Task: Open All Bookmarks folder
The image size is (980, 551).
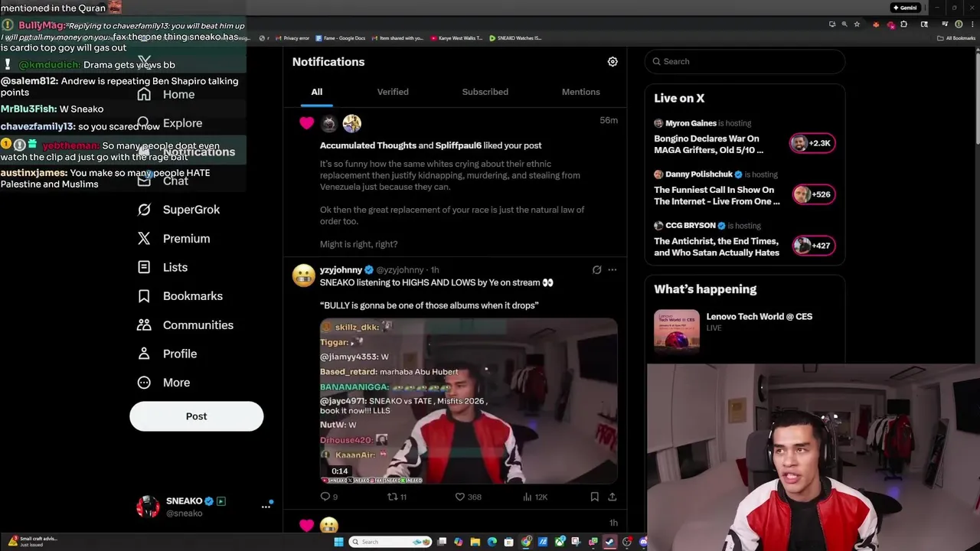Action: point(957,38)
